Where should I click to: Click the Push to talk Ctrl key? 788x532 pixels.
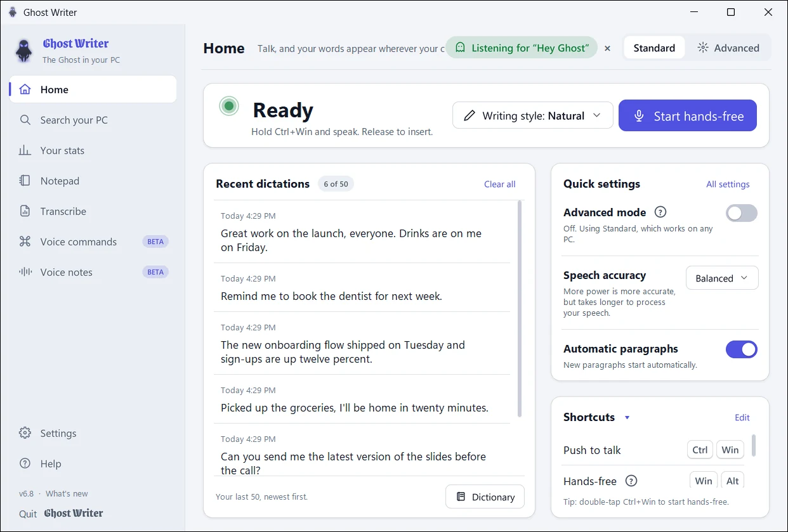pyautogui.click(x=700, y=450)
